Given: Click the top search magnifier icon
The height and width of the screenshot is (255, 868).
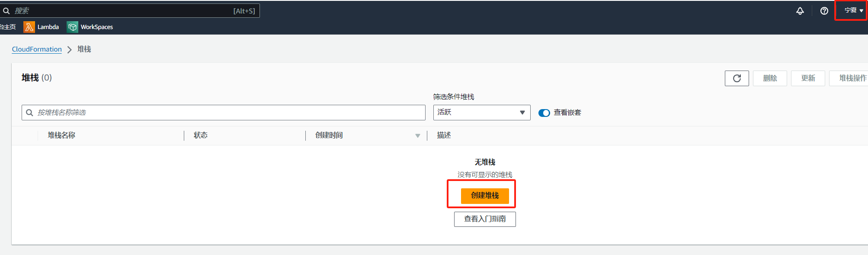Looking at the screenshot, I should [x=6, y=11].
